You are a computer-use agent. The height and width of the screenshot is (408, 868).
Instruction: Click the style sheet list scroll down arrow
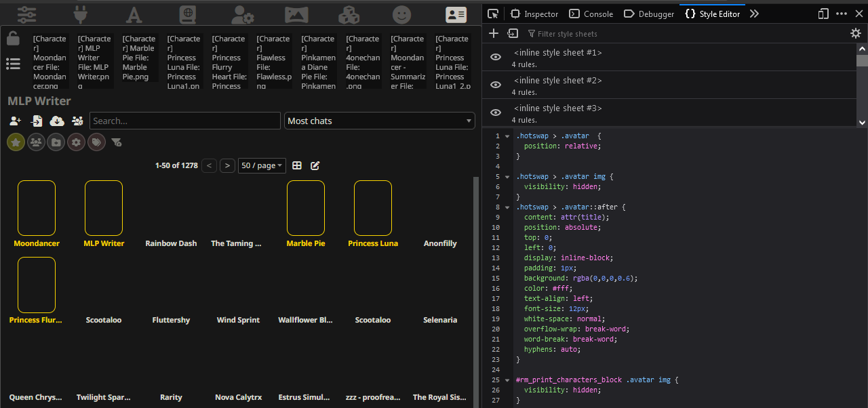coord(862,123)
